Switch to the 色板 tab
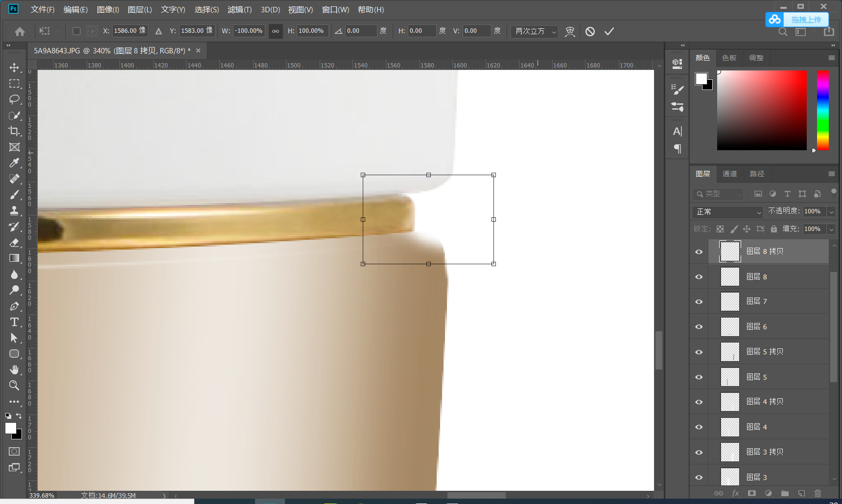 (729, 58)
